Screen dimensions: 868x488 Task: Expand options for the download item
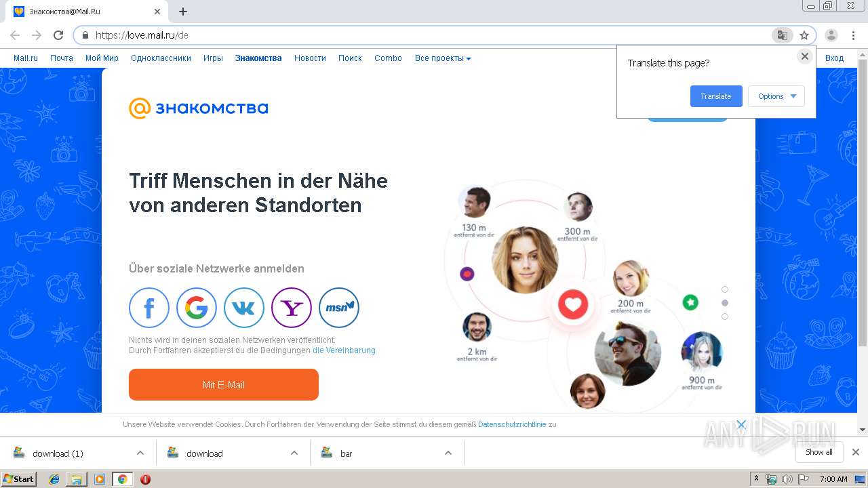point(294,453)
